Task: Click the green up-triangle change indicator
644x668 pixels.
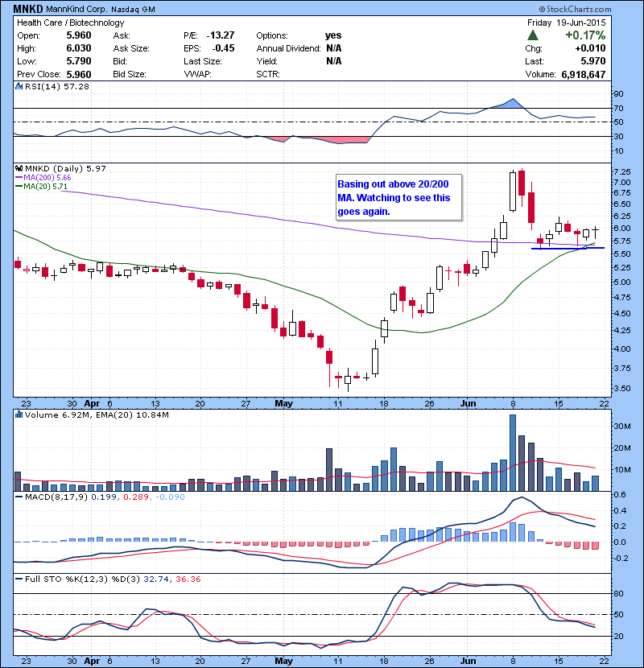Action: tap(533, 35)
